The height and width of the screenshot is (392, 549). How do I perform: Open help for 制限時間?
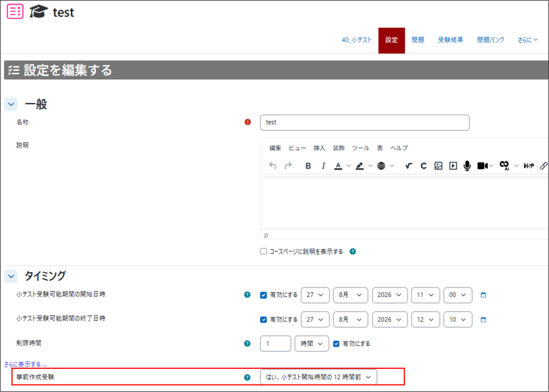pos(247,343)
